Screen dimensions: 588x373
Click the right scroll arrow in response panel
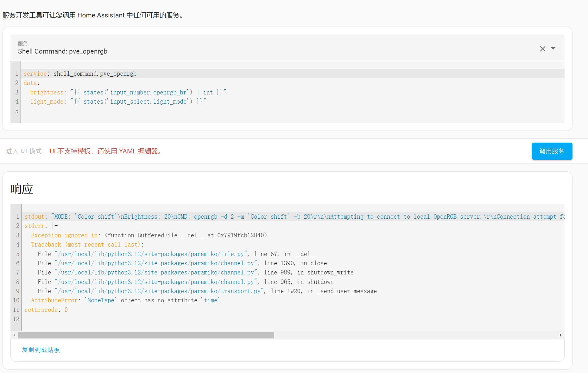[560, 335]
